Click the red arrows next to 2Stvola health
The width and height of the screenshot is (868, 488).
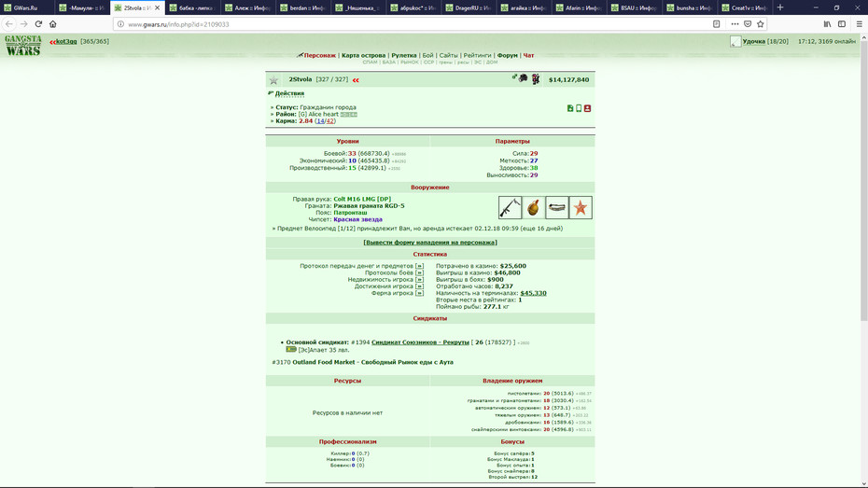tap(356, 80)
